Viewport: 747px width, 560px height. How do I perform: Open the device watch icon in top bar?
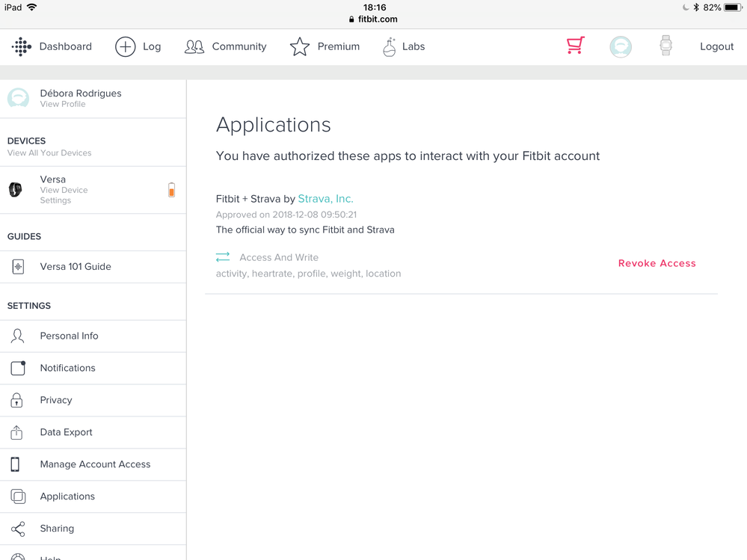point(666,46)
